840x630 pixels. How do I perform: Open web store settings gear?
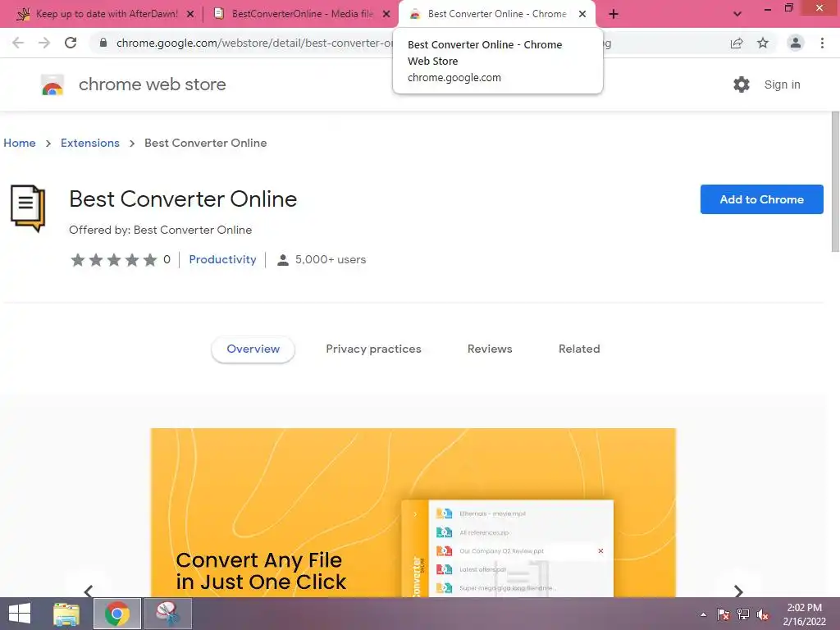tap(742, 84)
